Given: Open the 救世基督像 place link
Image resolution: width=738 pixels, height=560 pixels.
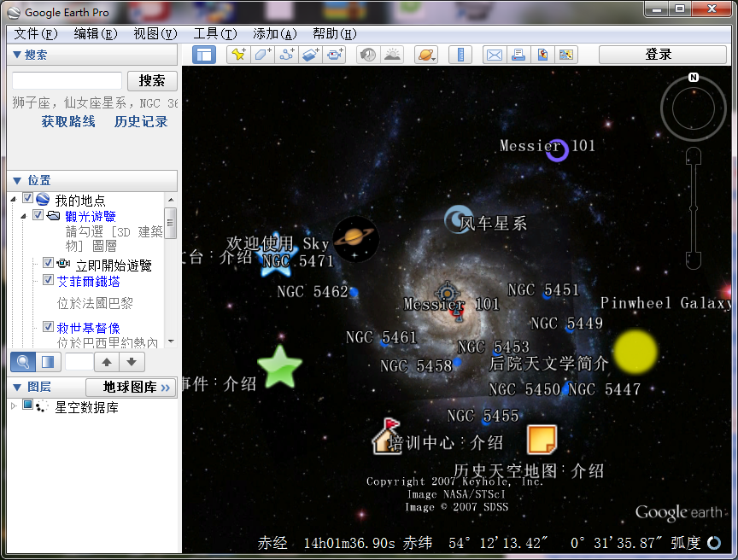Looking at the screenshot, I should (x=89, y=328).
